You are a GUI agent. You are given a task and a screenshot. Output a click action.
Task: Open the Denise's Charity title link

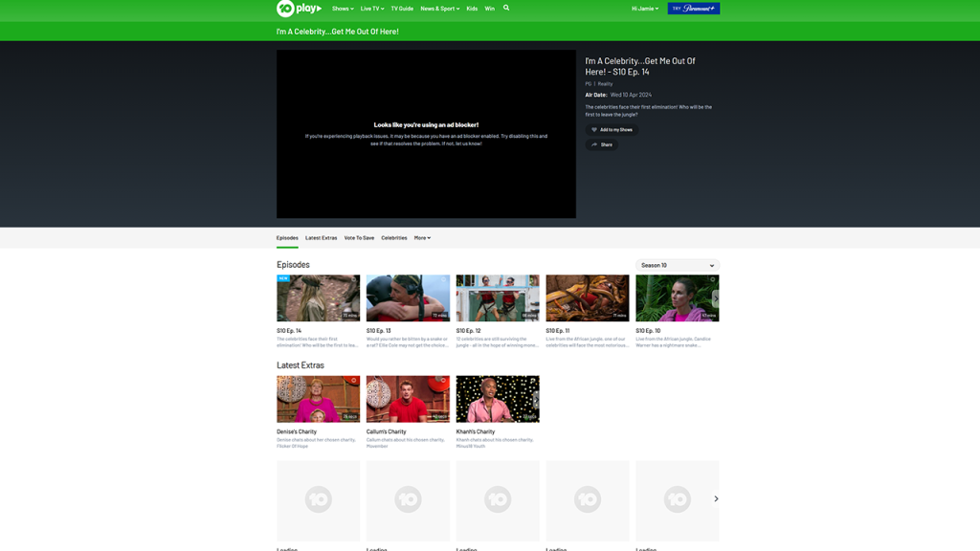(297, 431)
